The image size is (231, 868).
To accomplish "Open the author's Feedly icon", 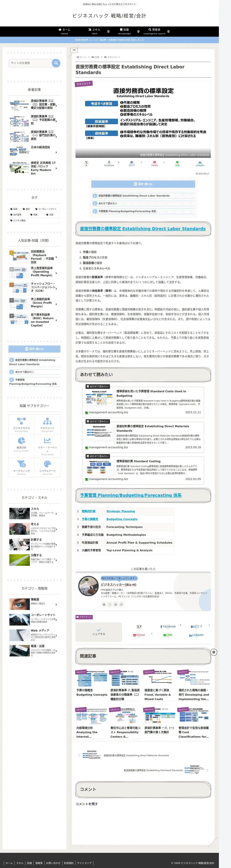I will (x=116, y=604).
